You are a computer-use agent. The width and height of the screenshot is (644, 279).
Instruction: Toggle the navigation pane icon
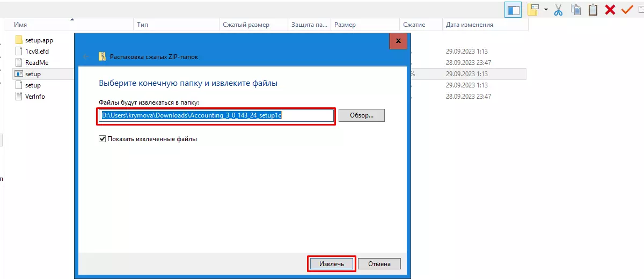514,10
